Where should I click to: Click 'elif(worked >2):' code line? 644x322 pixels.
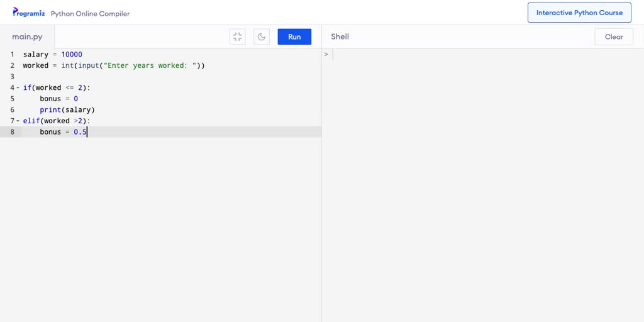(x=57, y=121)
